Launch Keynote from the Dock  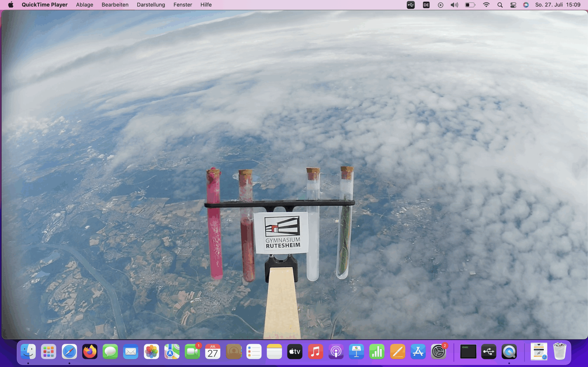356,351
